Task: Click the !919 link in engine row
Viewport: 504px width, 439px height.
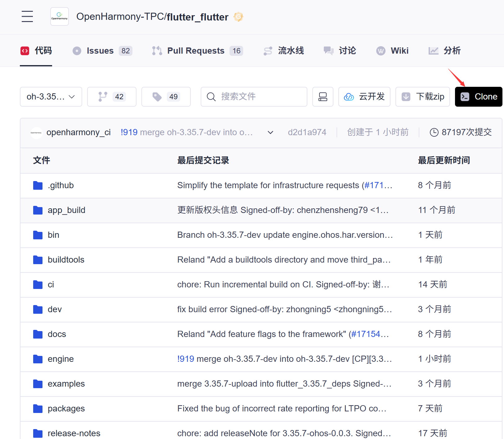Action: [x=185, y=359]
